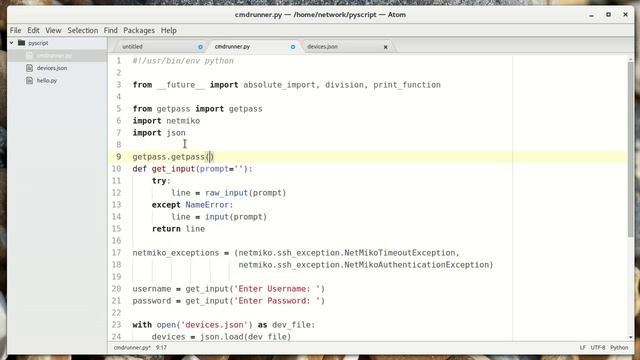The height and width of the screenshot is (360, 640).
Task: Click line number 17 in the gutter
Action: 116,253
